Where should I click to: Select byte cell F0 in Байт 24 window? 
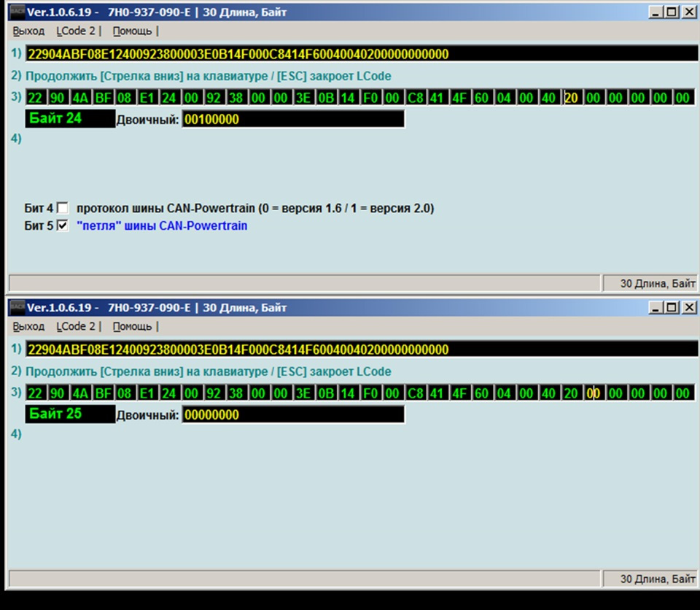click(x=370, y=98)
